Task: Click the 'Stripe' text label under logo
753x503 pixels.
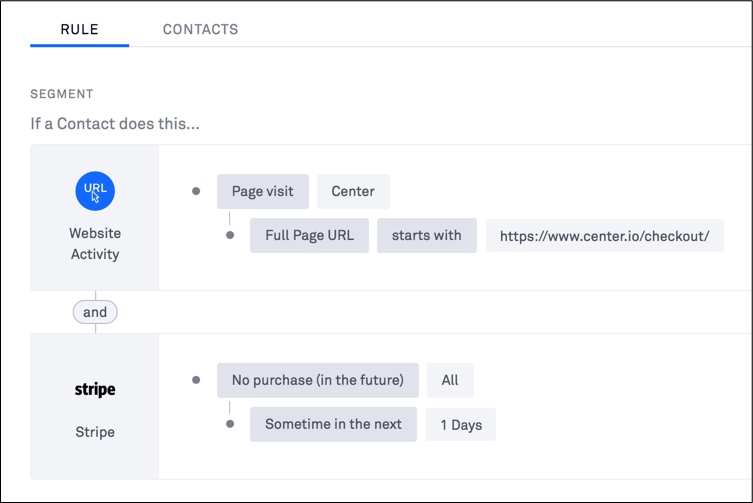Action: pos(95,432)
